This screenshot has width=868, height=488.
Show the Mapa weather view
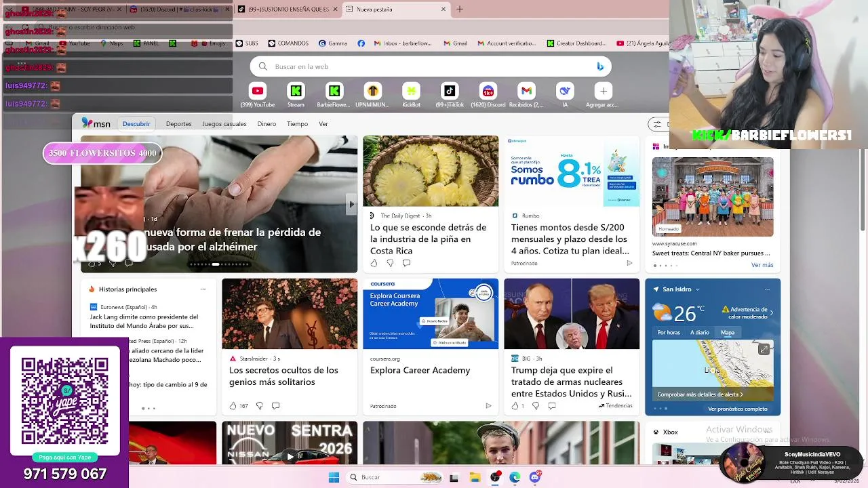tap(728, 333)
